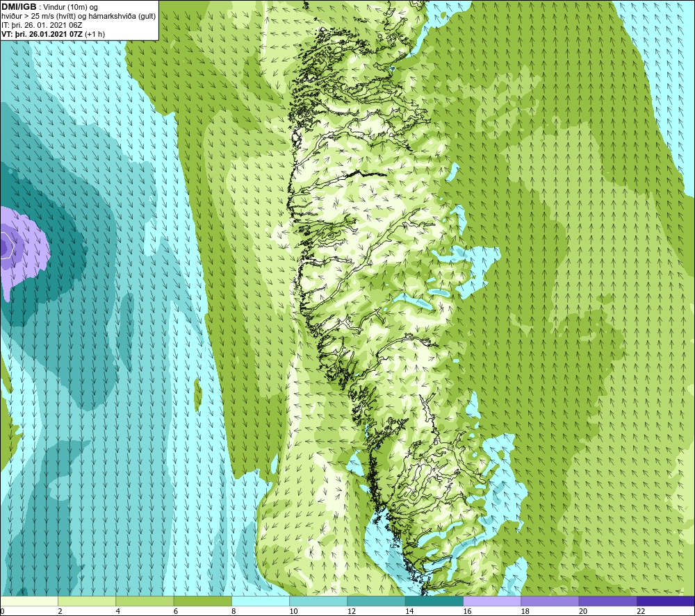Click the 10–12 m/s turquoise legend swatch
Screen dimensions: 695x616
[x=318, y=601]
